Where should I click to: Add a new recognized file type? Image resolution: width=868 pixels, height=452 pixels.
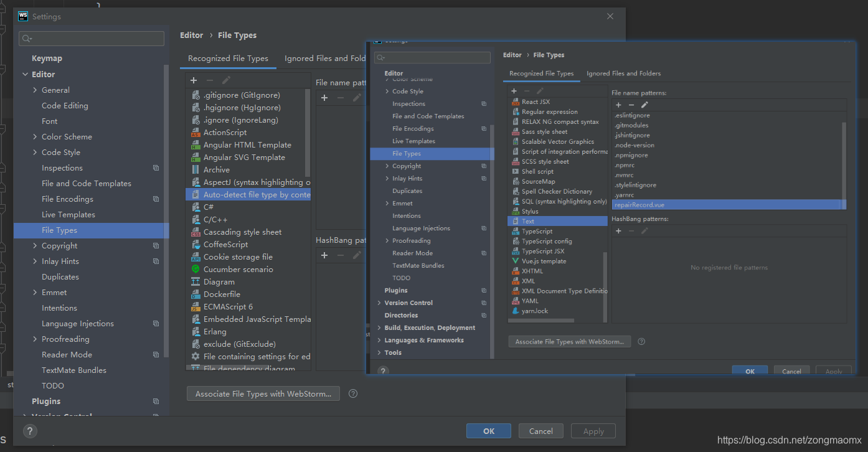click(194, 80)
